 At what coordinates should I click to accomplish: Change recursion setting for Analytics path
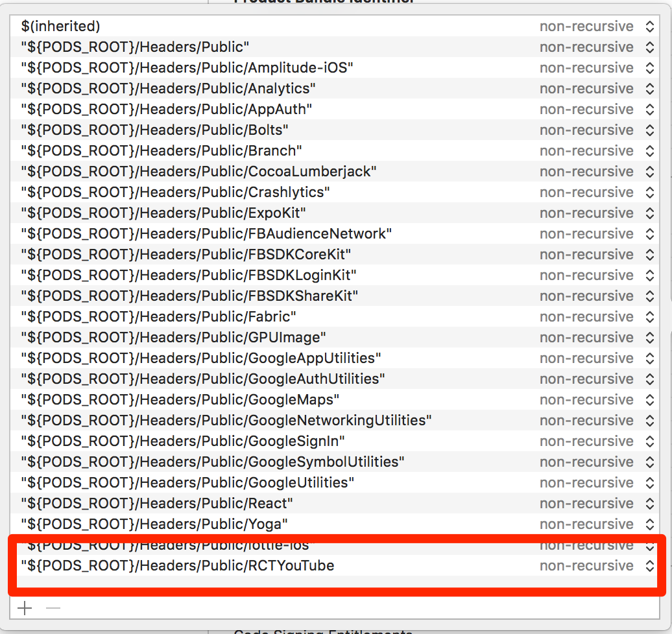(650, 89)
